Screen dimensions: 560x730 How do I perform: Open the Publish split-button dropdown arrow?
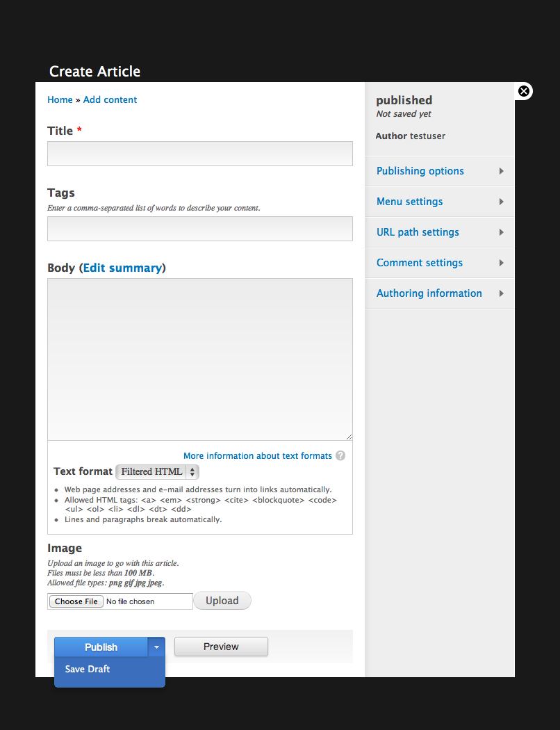[156, 647]
